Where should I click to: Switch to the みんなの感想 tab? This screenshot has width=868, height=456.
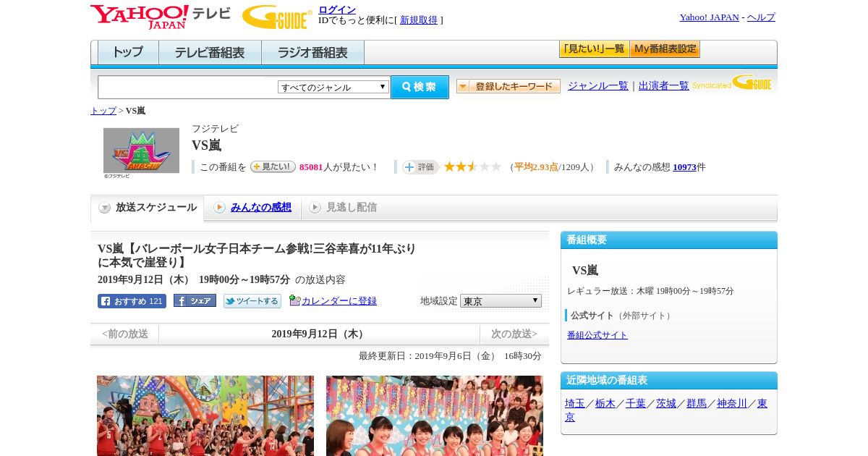(x=261, y=208)
